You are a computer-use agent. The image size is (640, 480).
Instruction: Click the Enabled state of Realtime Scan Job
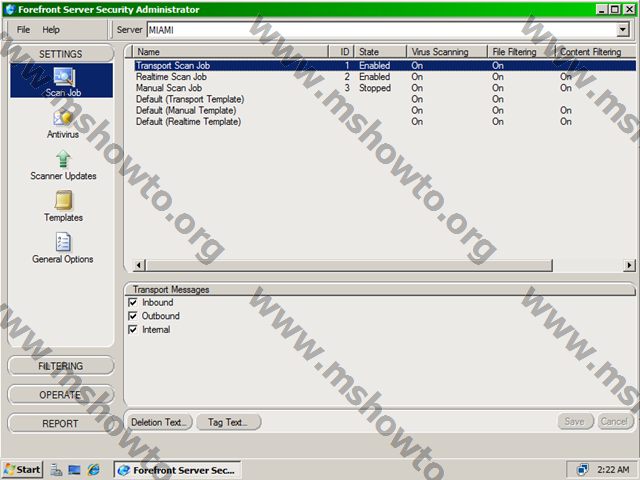374,77
